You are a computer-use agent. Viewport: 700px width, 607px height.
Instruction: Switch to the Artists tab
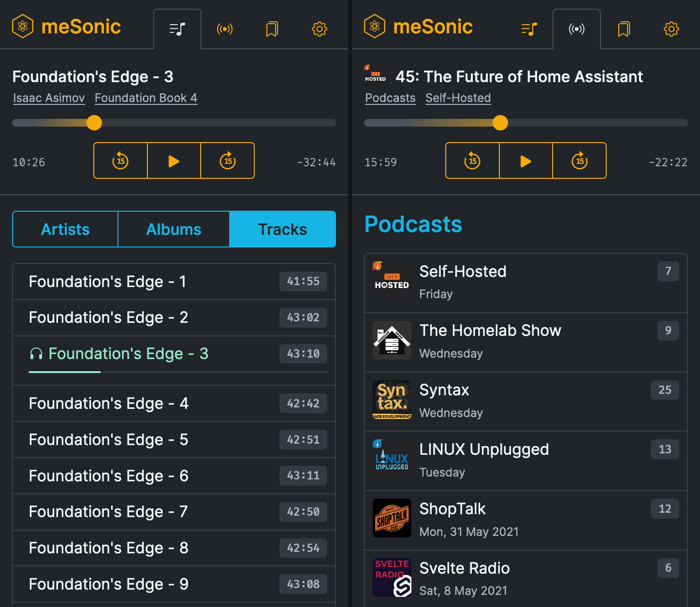tap(65, 229)
